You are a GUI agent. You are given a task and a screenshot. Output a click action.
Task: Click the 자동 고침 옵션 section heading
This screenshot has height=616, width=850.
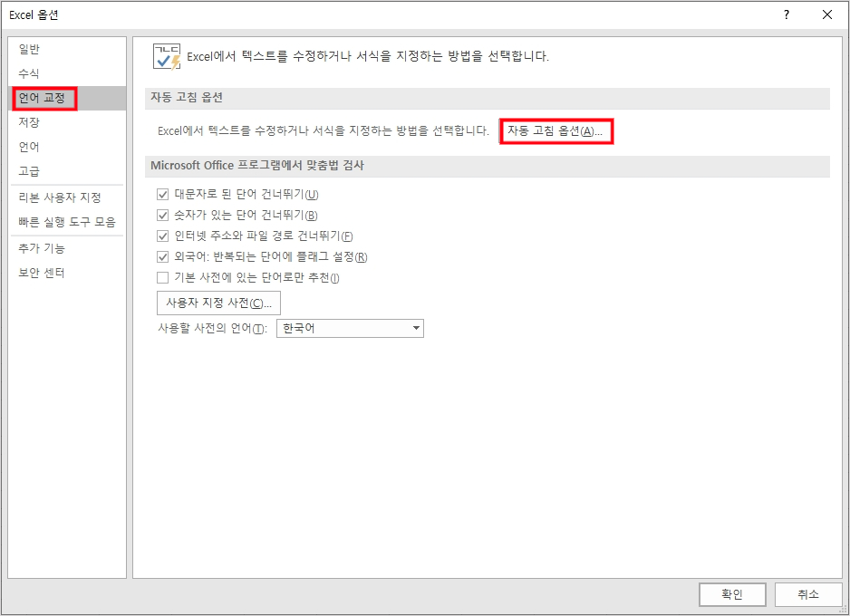point(187,98)
